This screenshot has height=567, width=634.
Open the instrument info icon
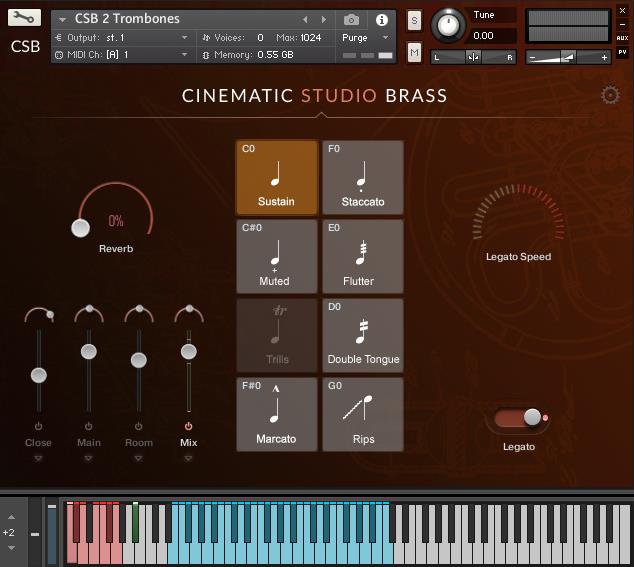pyautogui.click(x=381, y=19)
